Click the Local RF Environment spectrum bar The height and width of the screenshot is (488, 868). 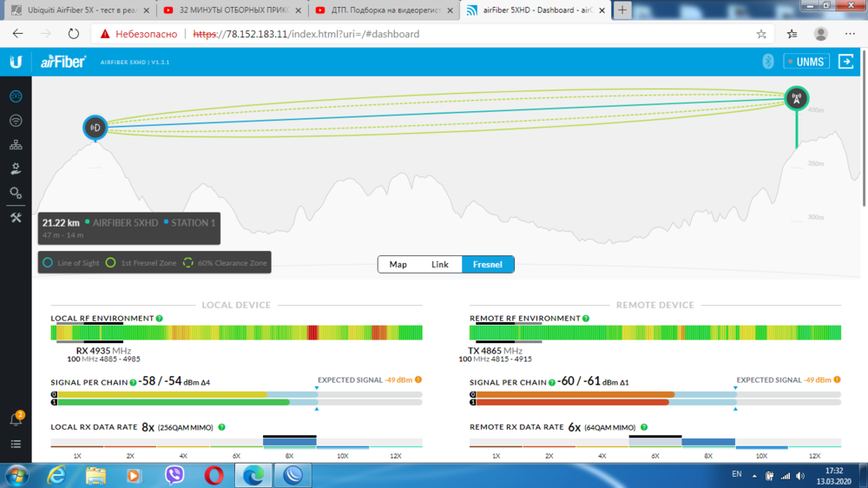[236, 333]
